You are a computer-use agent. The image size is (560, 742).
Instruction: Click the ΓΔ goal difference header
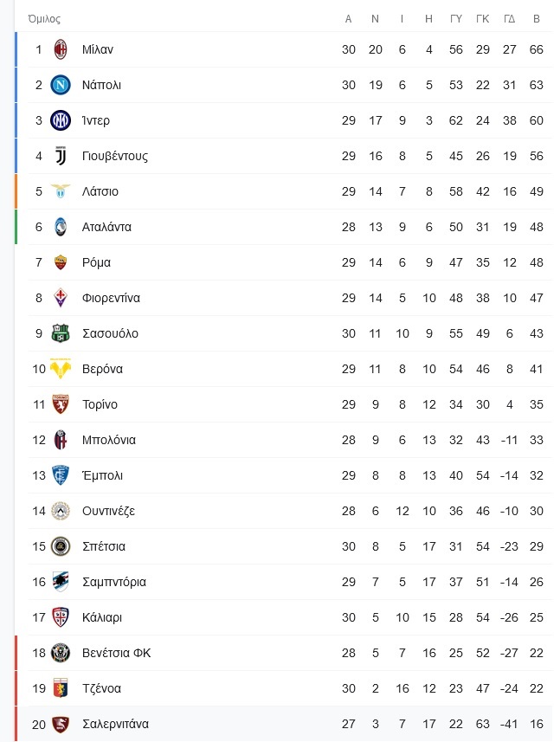pyautogui.click(x=510, y=19)
